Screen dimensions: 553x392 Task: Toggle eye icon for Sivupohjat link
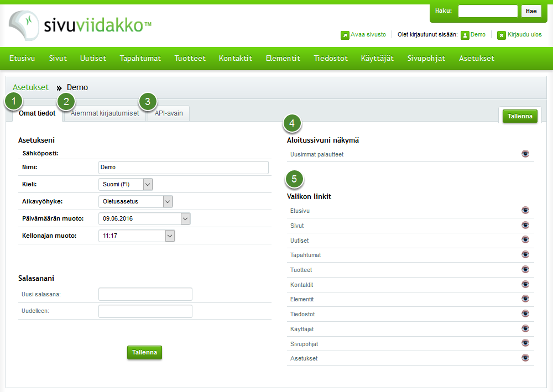point(525,343)
